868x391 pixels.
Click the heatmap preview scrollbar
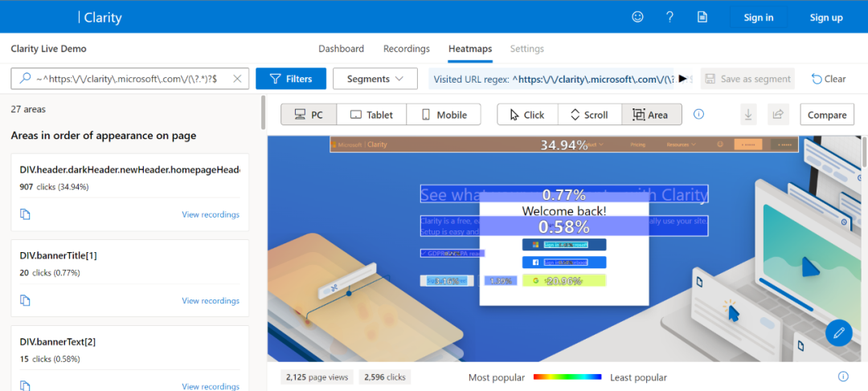click(x=865, y=152)
